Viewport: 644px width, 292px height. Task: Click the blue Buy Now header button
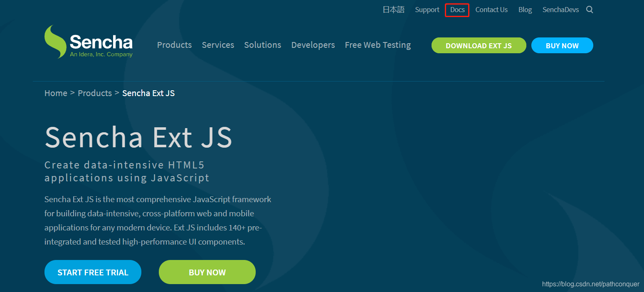[x=562, y=45]
